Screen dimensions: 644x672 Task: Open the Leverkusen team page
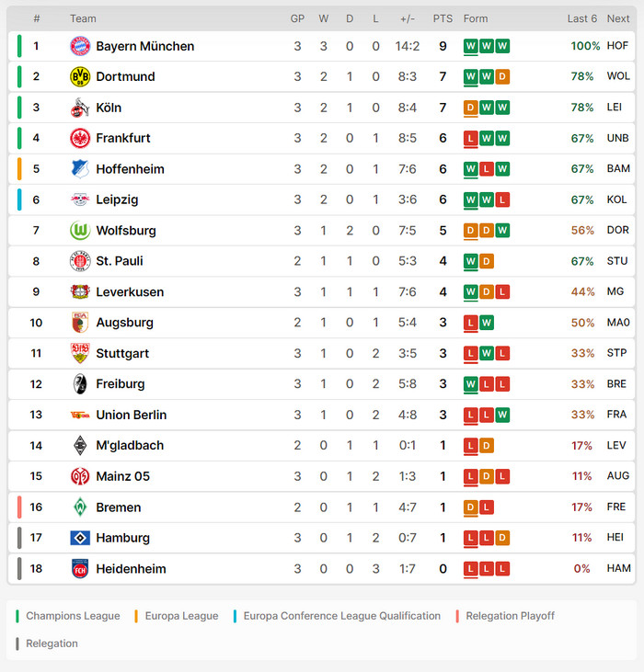(x=130, y=291)
